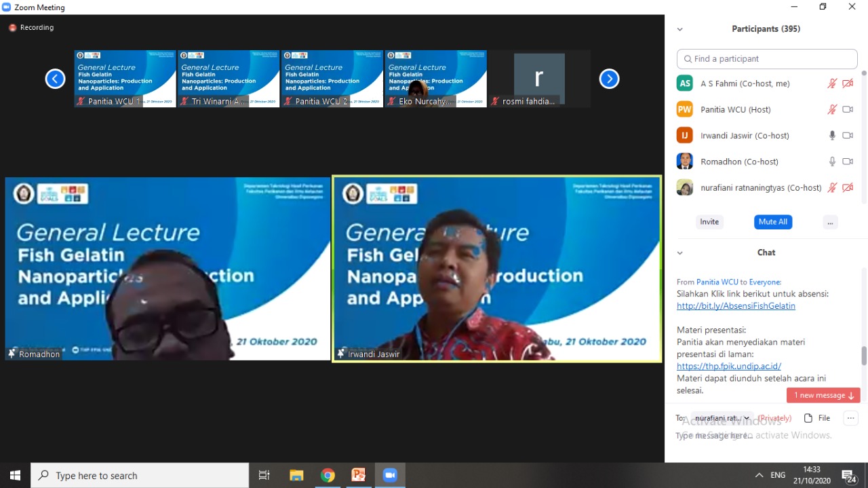Viewport: 868px width, 488px height.
Task: Click the '1 new message' notification
Action: (x=823, y=395)
